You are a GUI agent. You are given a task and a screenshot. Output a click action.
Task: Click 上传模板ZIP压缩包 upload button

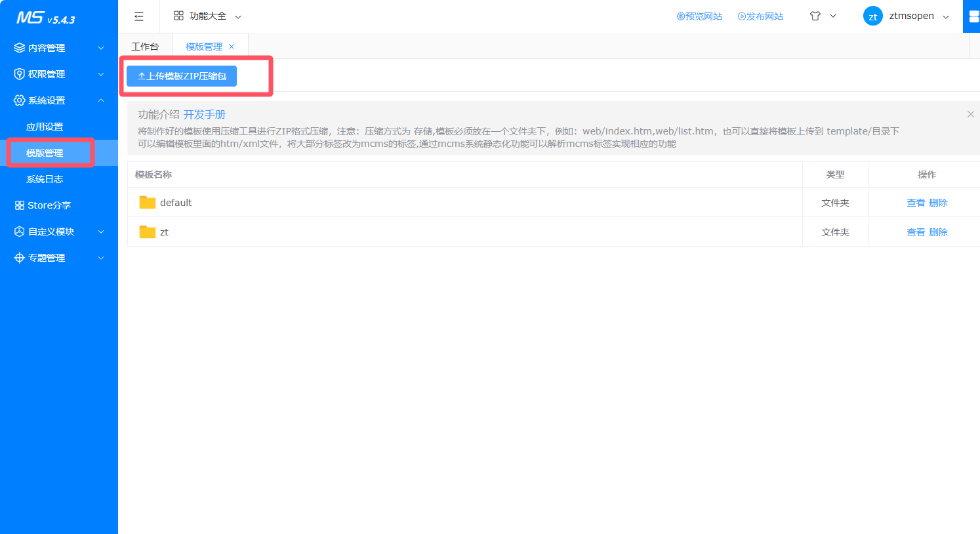(x=182, y=76)
